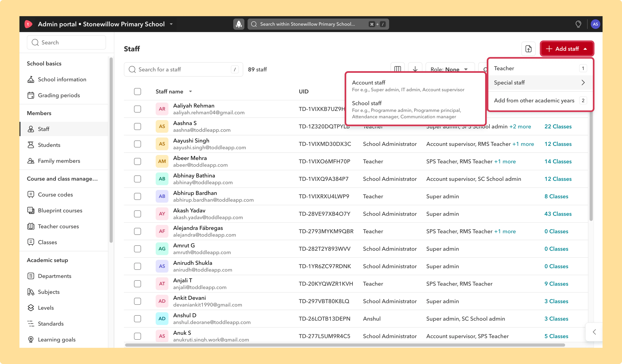Click the Departments icon
Screen dimensions: 622x364
pos(31,276)
